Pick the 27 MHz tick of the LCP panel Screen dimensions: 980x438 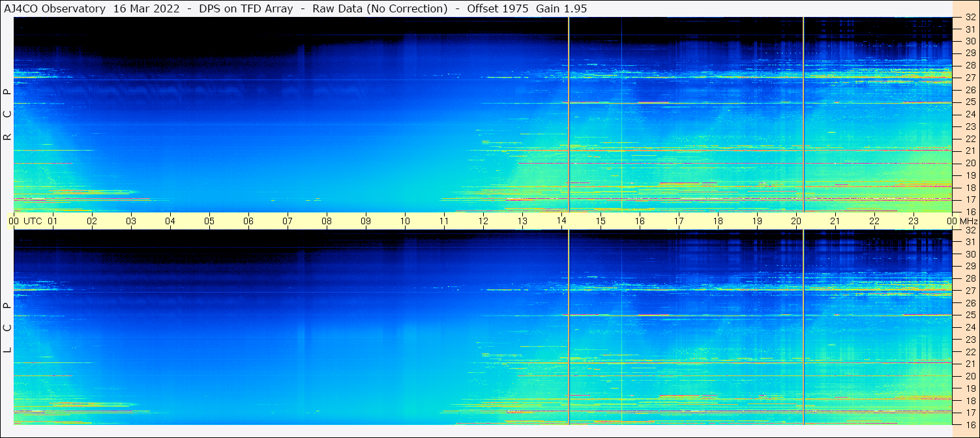pos(970,291)
